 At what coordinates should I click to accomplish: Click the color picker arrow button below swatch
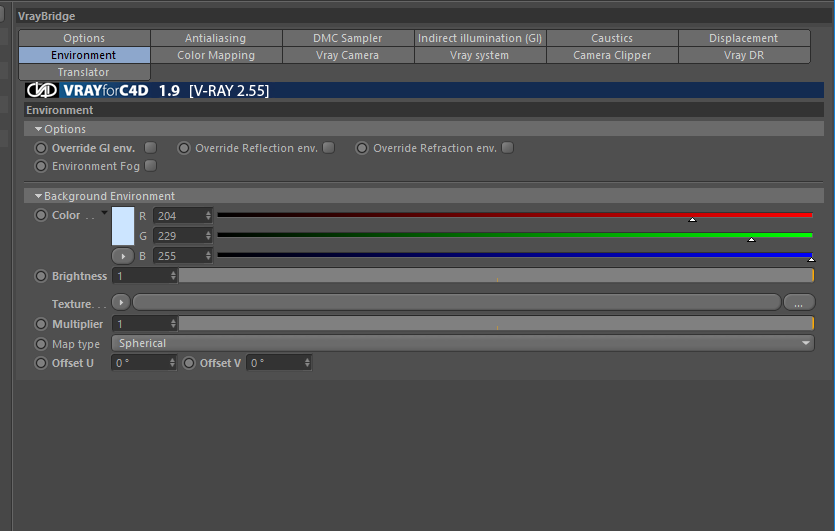[122, 256]
